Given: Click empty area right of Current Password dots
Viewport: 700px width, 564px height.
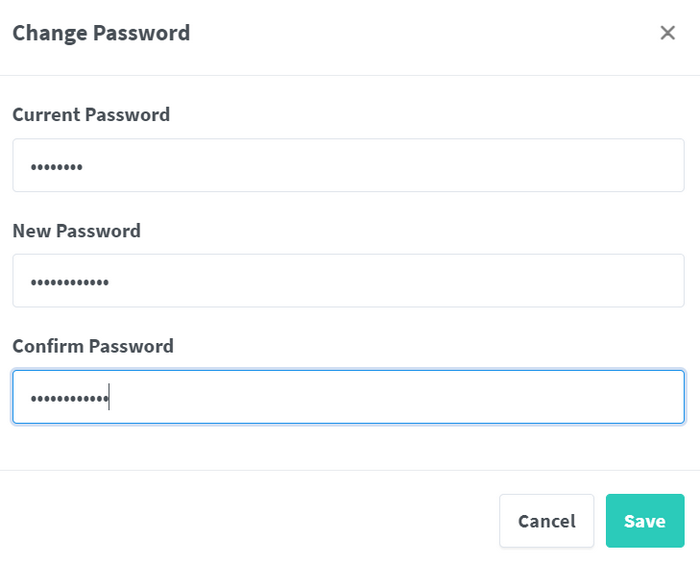Looking at the screenshot, I should pyautogui.click(x=400, y=166).
